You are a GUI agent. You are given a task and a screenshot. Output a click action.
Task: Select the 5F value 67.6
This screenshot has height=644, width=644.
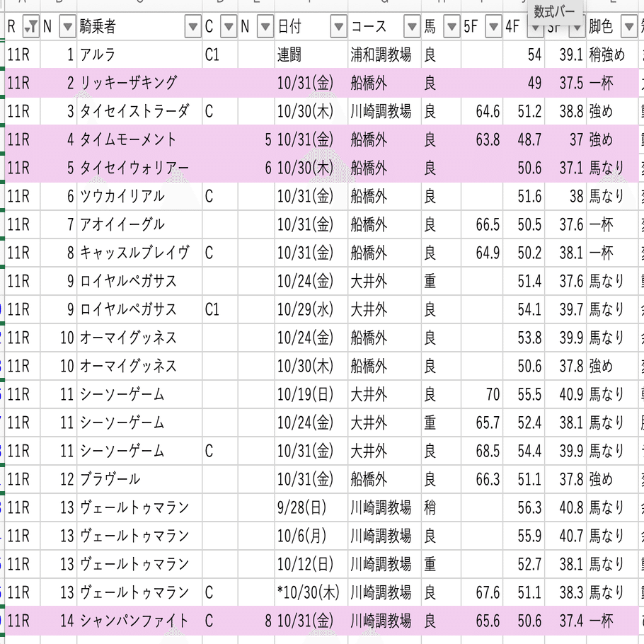482,592
